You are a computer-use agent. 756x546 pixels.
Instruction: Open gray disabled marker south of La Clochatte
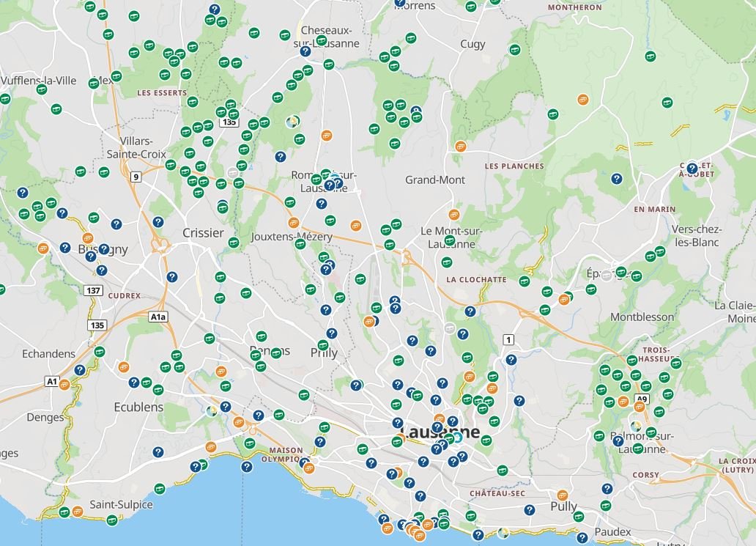pyautogui.click(x=449, y=328)
